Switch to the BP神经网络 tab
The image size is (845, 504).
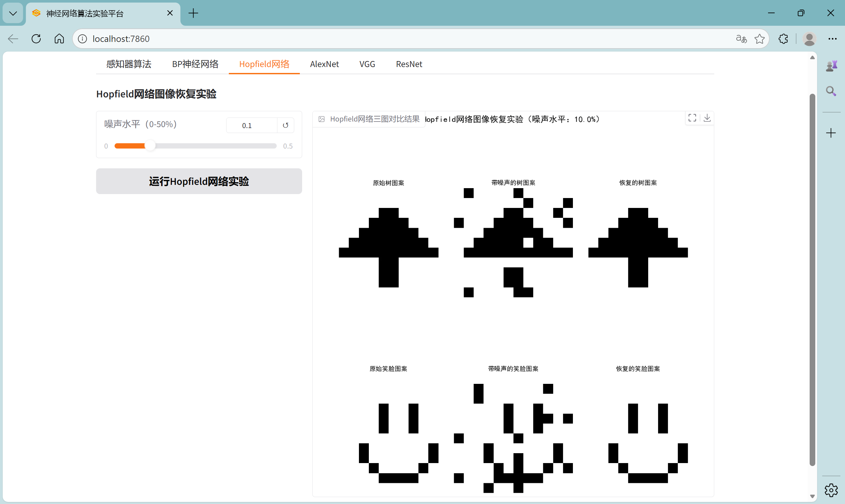pyautogui.click(x=195, y=64)
